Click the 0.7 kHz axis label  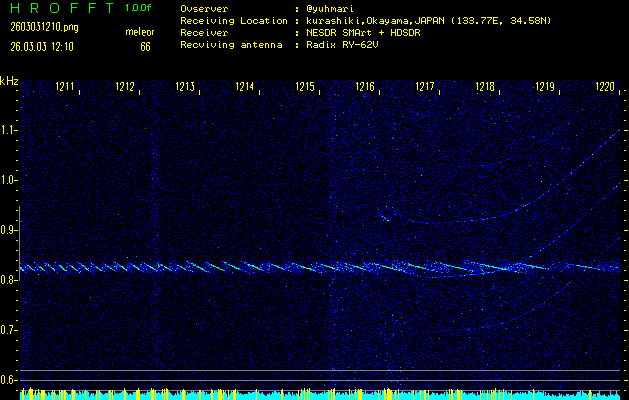click(9, 330)
